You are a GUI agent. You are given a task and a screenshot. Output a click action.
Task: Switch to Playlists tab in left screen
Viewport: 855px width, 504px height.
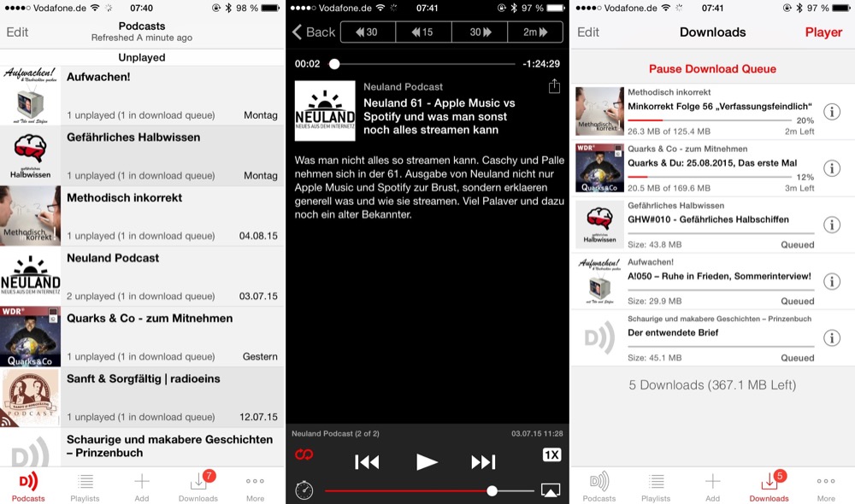[x=85, y=485]
